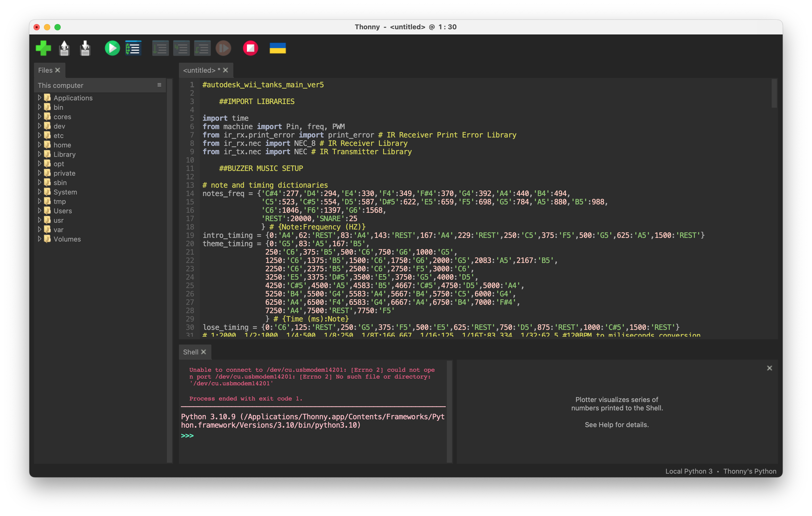Select the untitled editor tab
This screenshot has width=812, height=516.
click(199, 70)
